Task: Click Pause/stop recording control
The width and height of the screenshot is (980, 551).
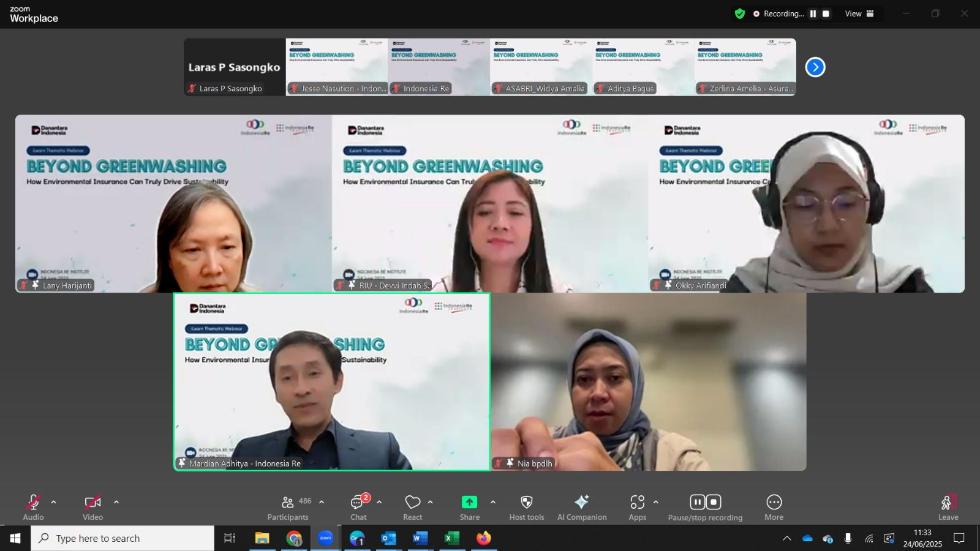Action: pyautogui.click(x=706, y=508)
